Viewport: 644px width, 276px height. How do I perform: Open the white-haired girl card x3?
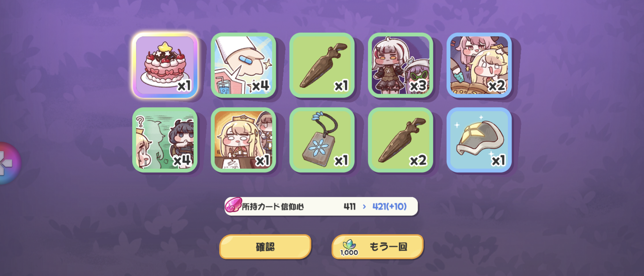pyautogui.click(x=400, y=65)
